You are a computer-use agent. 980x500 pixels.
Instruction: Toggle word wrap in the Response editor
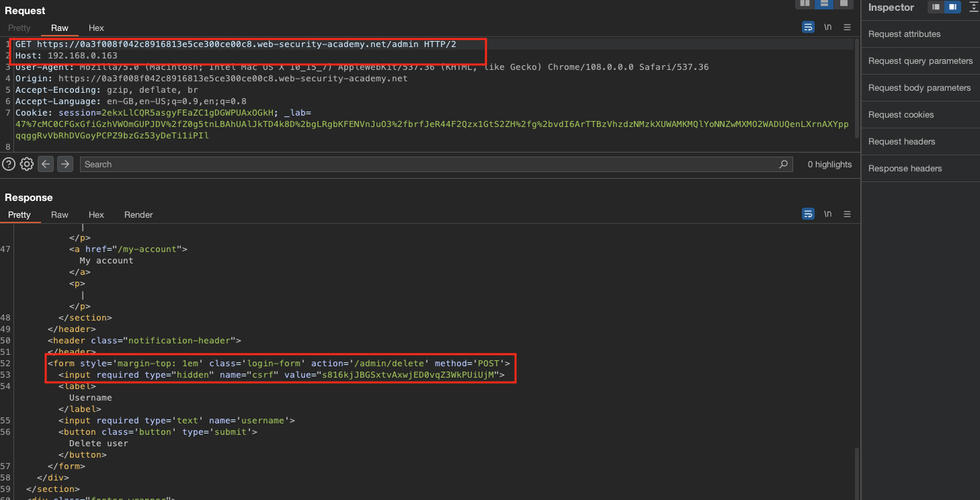pyautogui.click(x=808, y=214)
